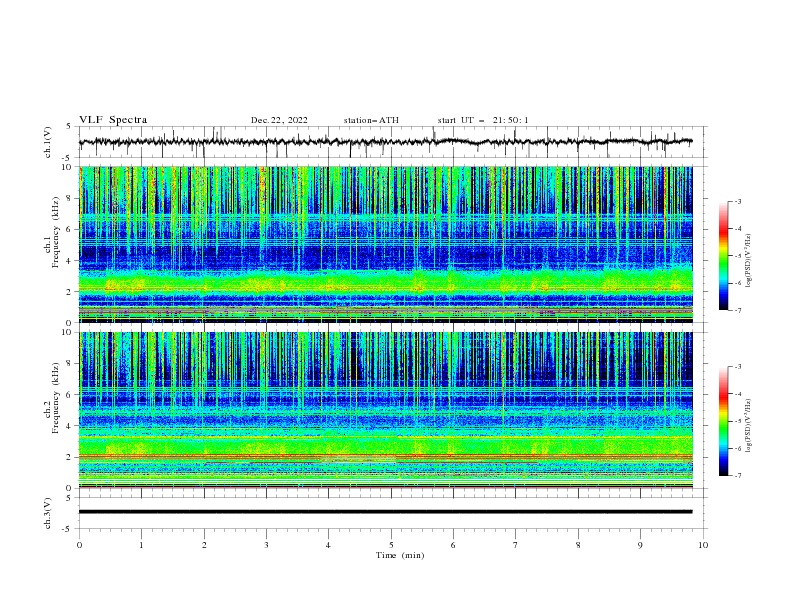Click the ch.1 voltage waveform trace
The height and width of the screenshot is (612, 792).
385,142
